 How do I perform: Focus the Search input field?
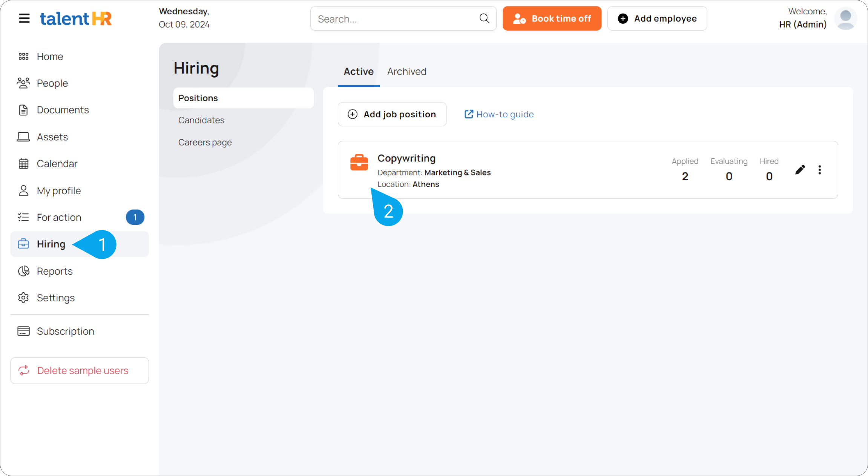pyautogui.click(x=396, y=18)
